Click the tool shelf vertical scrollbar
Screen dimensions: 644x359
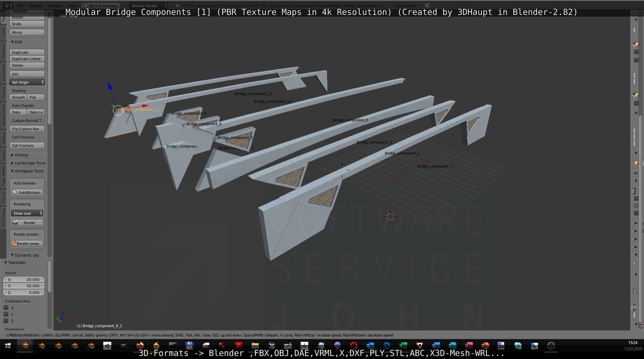click(x=50, y=71)
